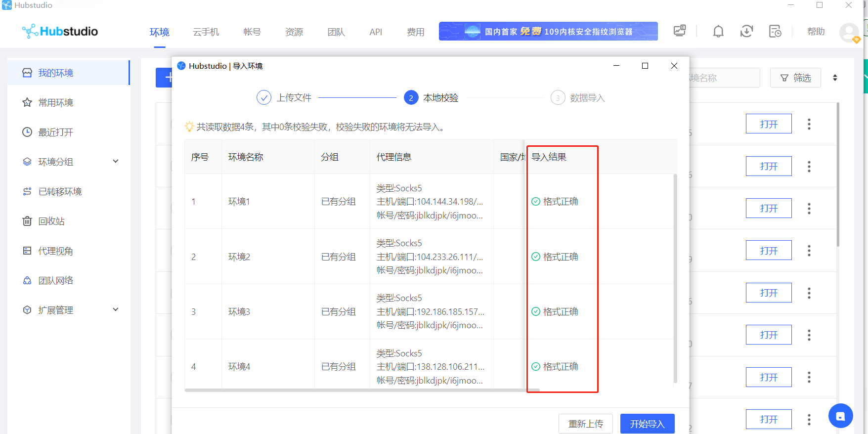The width and height of the screenshot is (868, 434).
Task: Select 代理视角 in the sidebar
Action: 55,251
